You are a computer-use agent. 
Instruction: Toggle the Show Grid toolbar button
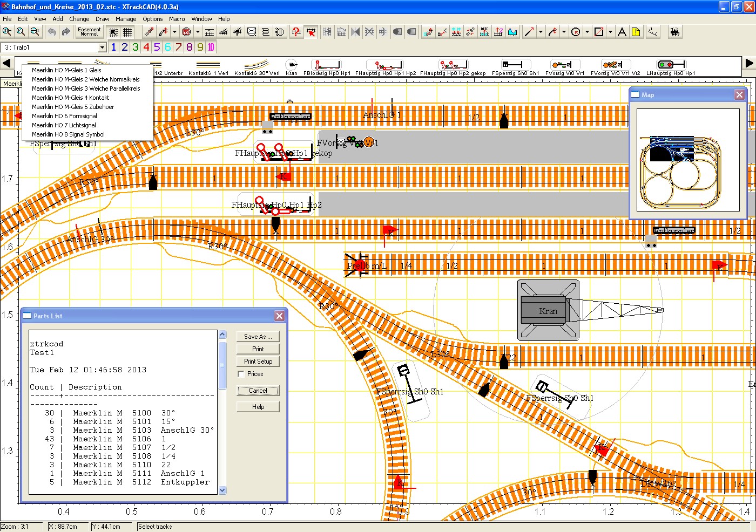tap(127, 32)
